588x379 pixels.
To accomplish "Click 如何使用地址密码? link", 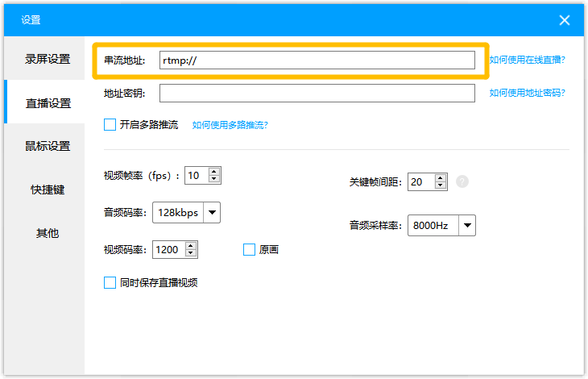I will click(x=527, y=93).
